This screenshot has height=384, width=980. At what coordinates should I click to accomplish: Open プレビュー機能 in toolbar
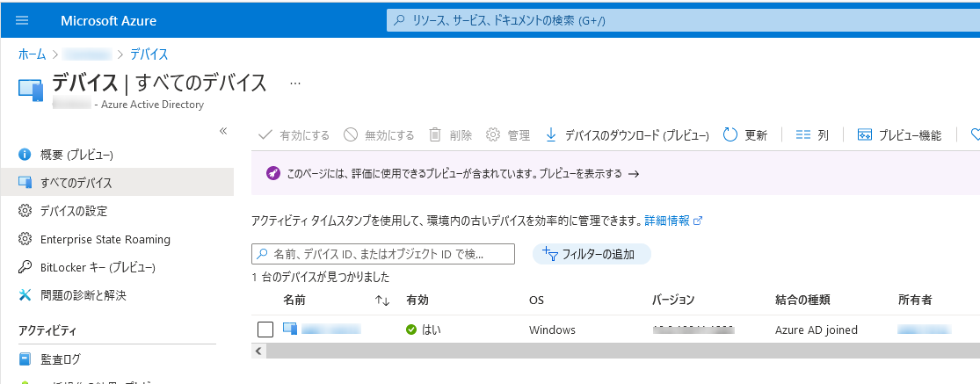pyautogui.click(x=899, y=134)
